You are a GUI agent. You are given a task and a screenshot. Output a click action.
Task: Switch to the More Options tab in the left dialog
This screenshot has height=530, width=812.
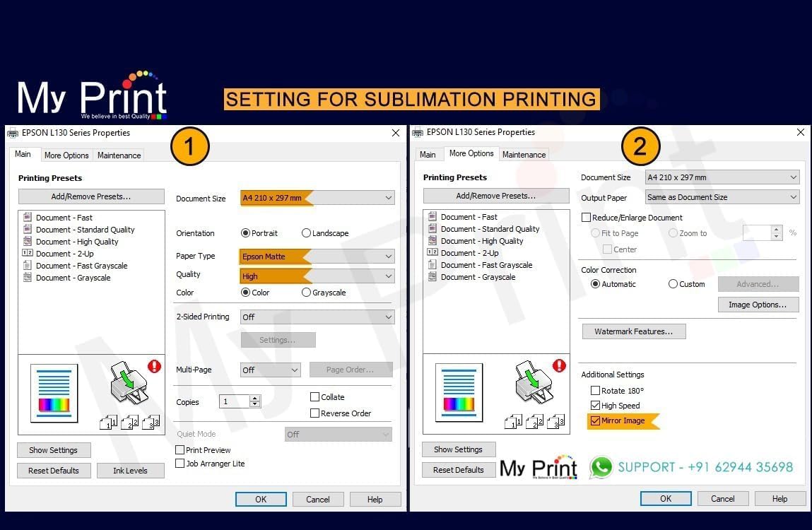pyautogui.click(x=66, y=155)
